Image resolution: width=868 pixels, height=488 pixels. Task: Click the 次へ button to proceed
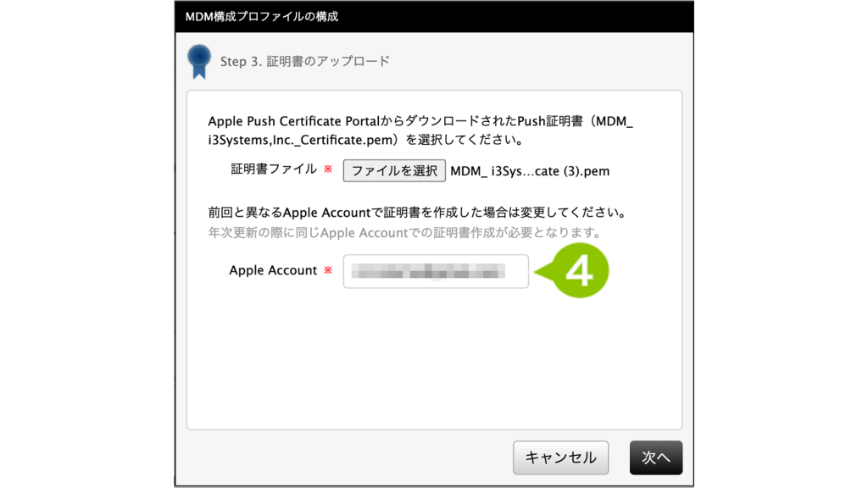[x=656, y=457]
